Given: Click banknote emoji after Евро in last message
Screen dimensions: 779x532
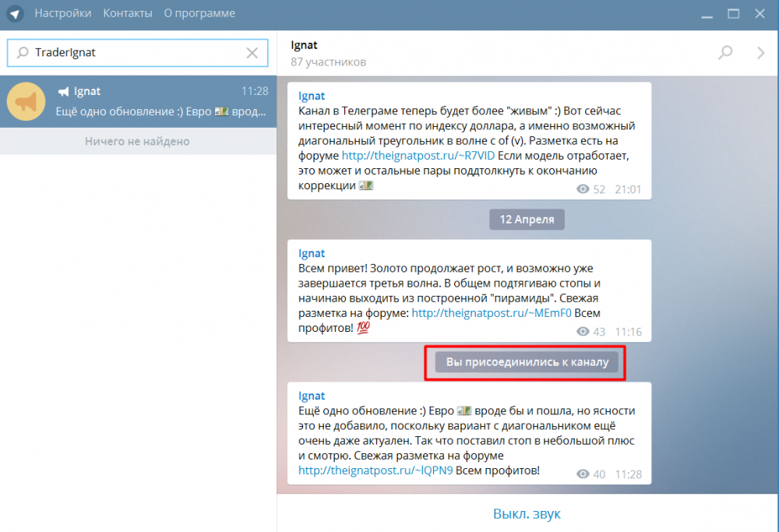Looking at the screenshot, I should click(464, 410).
